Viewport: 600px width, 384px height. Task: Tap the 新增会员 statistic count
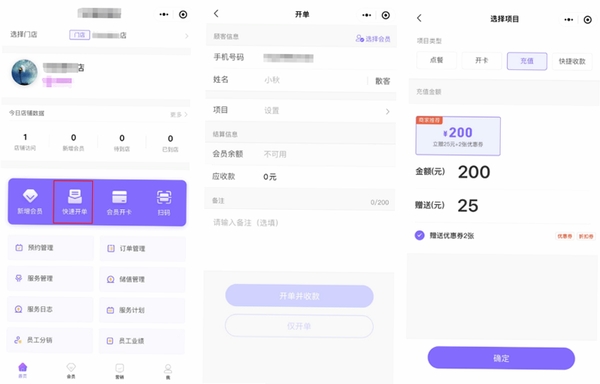(73, 137)
